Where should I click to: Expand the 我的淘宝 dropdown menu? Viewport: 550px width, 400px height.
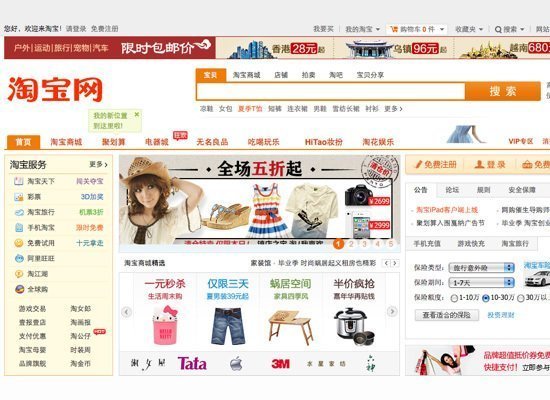(362, 29)
